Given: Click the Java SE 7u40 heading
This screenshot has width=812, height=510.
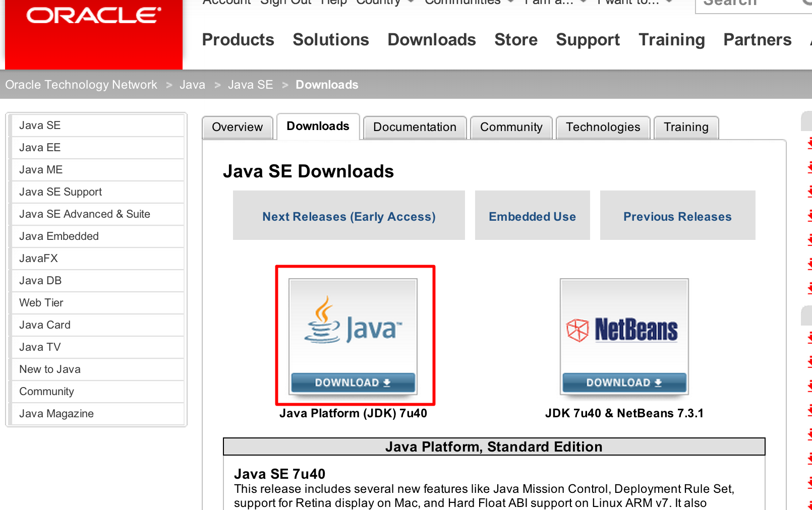Looking at the screenshot, I should (x=280, y=474).
